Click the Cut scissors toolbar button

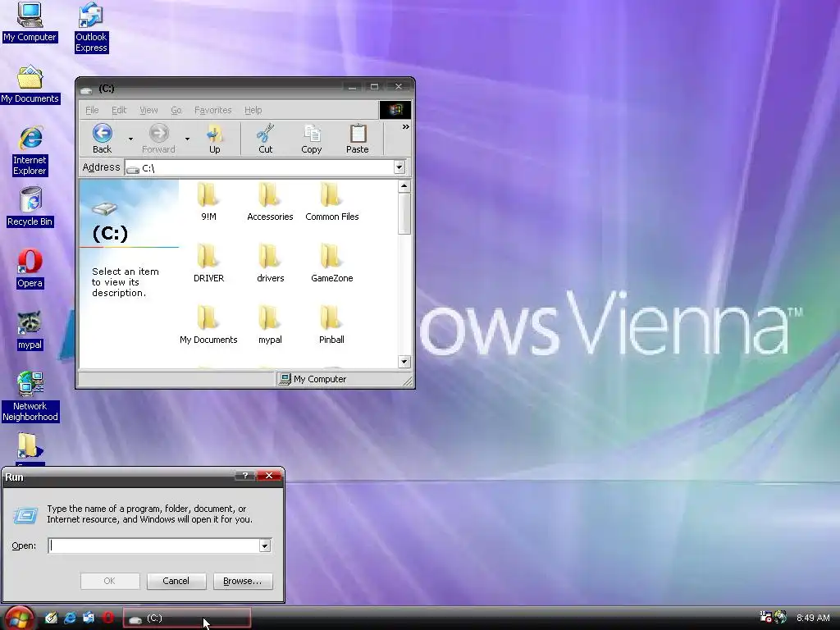tap(265, 139)
